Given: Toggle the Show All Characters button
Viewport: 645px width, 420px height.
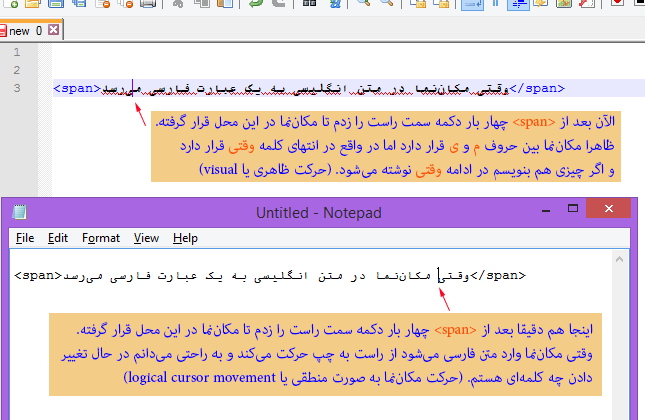Looking at the screenshot, I should (495, 3).
